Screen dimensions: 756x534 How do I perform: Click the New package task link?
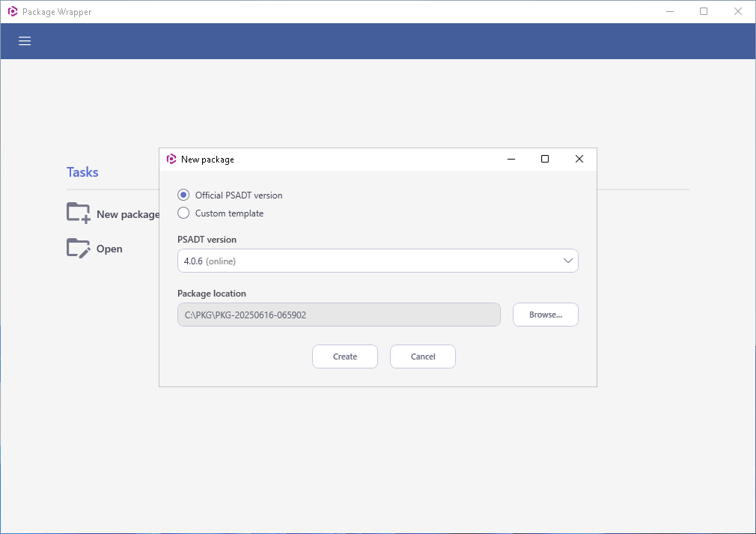(128, 214)
